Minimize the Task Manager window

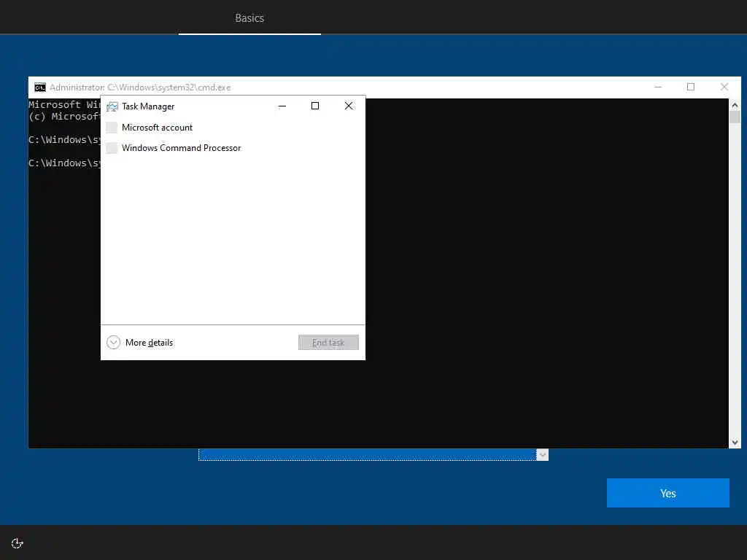coord(282,106)
